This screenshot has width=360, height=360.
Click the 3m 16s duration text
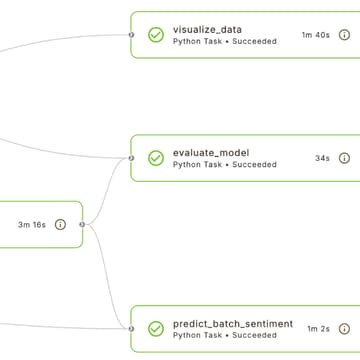(x=32, y=225)
